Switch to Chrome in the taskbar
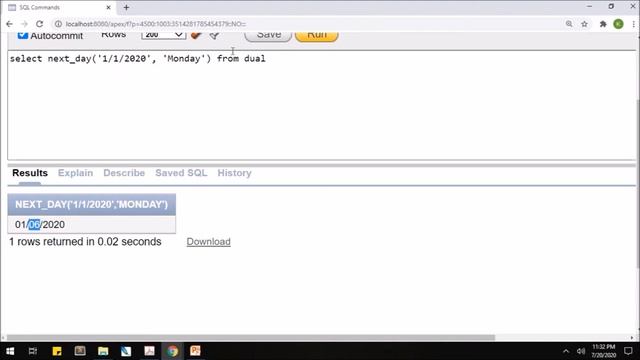The height and width of the screenshot is (360, 640). [173, 351]
